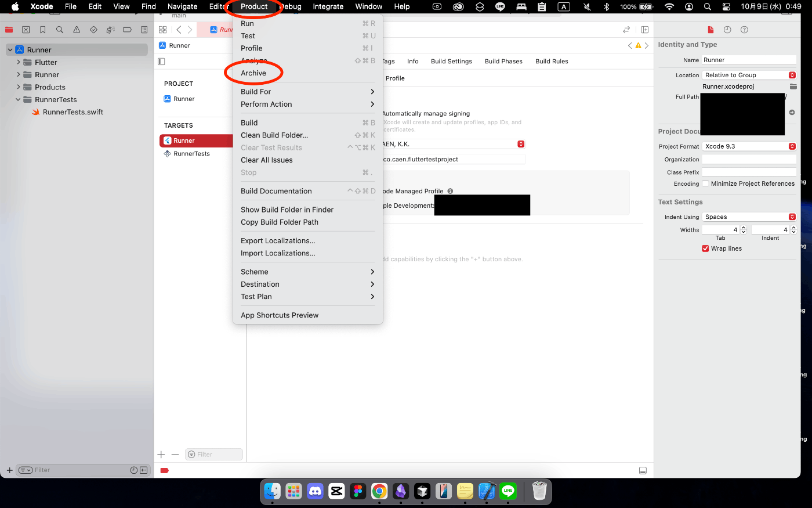Open the Build For submenu
The image size is (812, 508).
pos(307,92)
